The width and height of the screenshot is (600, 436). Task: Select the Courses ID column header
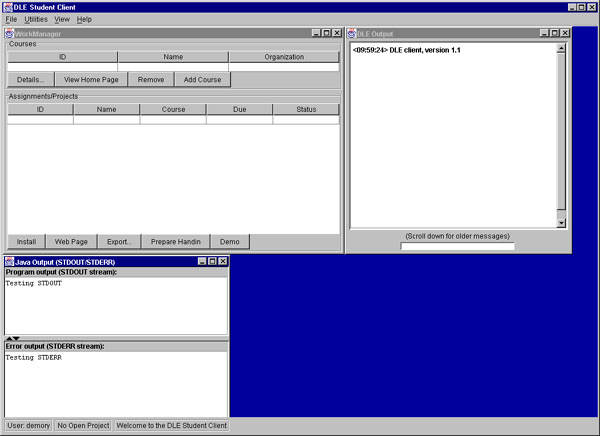62,57
